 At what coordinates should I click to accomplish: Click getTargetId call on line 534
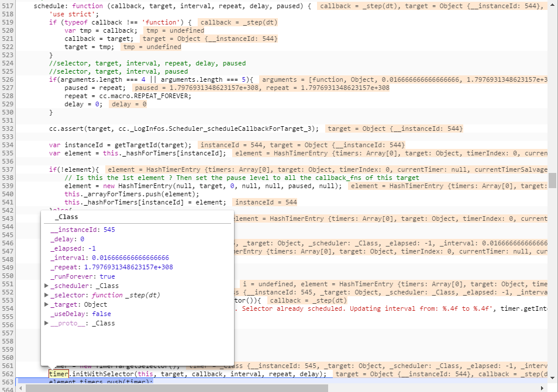pyautogui.click(x=153, y=145)
